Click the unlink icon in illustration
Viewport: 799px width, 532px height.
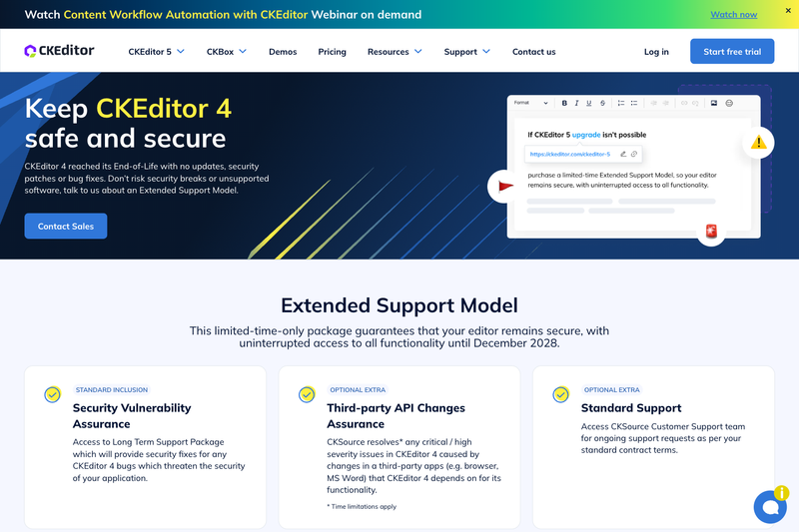[695, 103]
